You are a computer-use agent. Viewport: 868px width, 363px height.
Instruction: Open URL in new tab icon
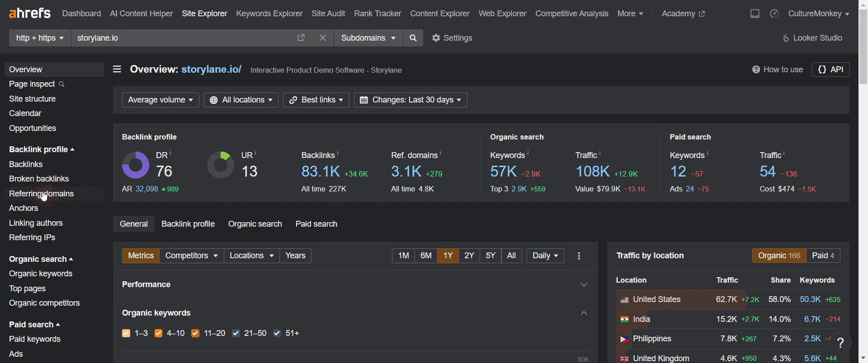click(301, 38)
